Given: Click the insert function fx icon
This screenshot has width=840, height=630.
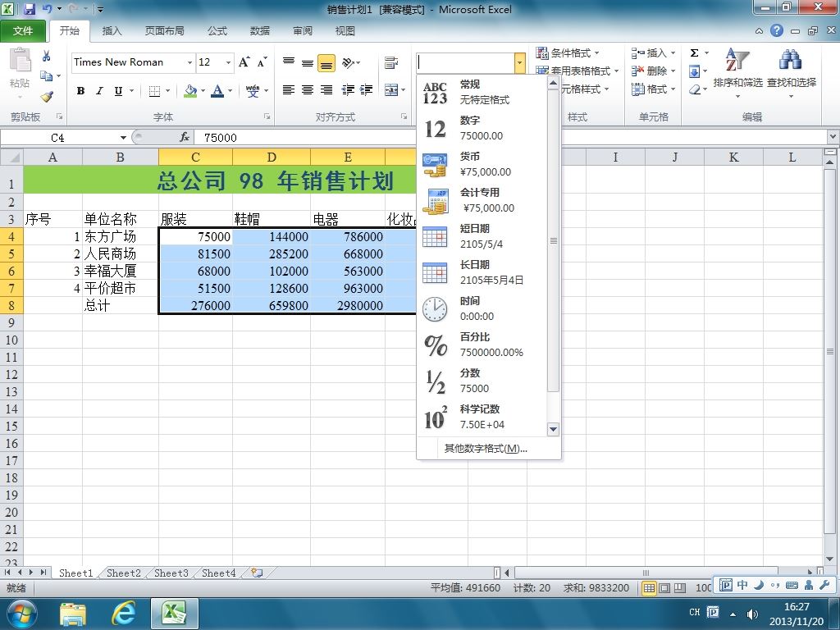Looking at the screenshot, I should [185, 138].
